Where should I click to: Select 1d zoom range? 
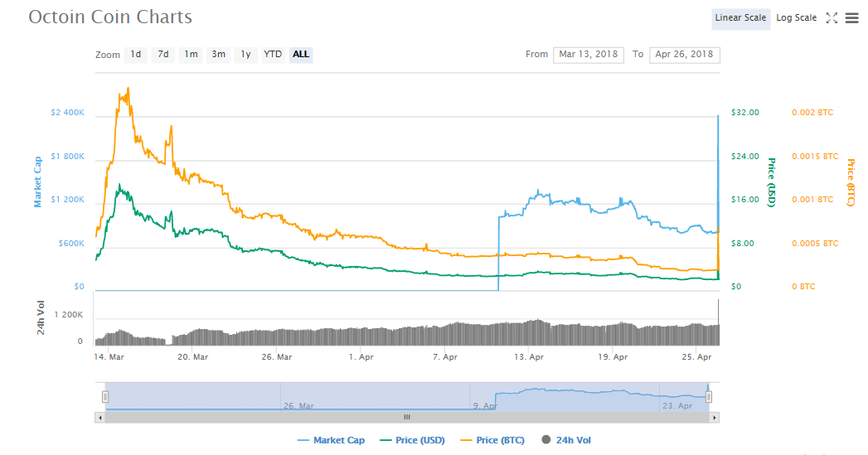coord(136,54)
